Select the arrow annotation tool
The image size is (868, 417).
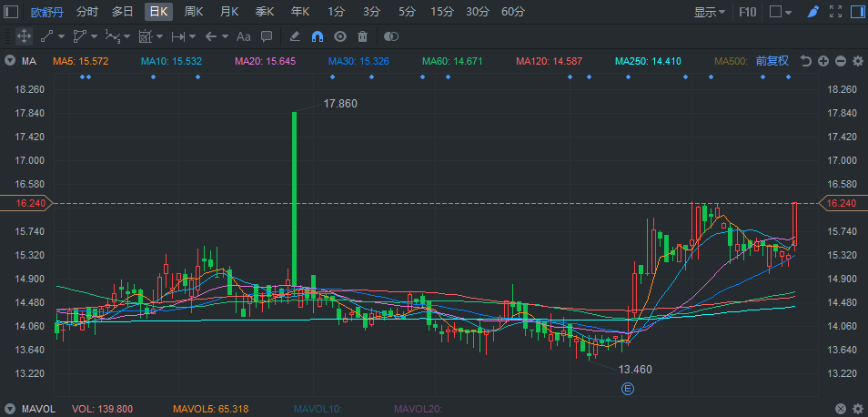[x=210, y=36]
